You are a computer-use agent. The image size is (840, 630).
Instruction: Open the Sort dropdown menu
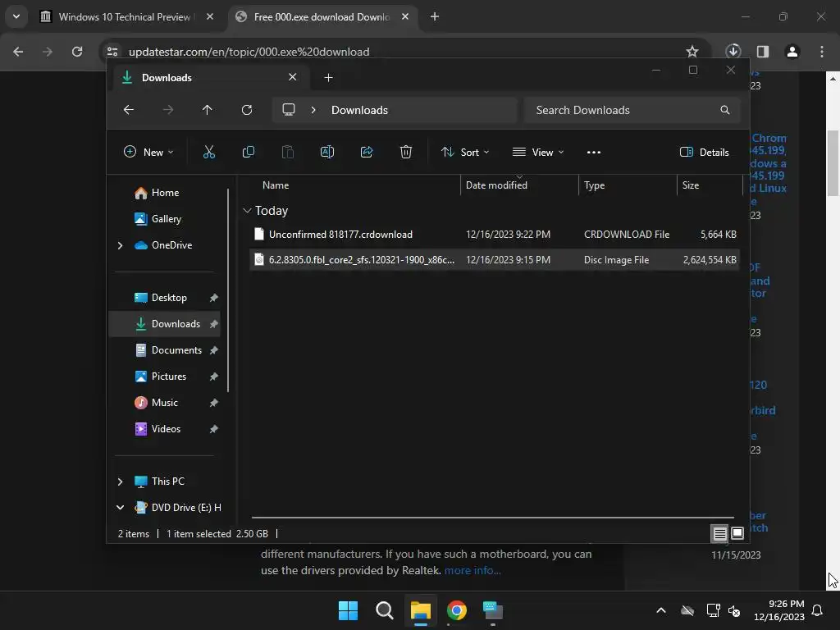464,152
